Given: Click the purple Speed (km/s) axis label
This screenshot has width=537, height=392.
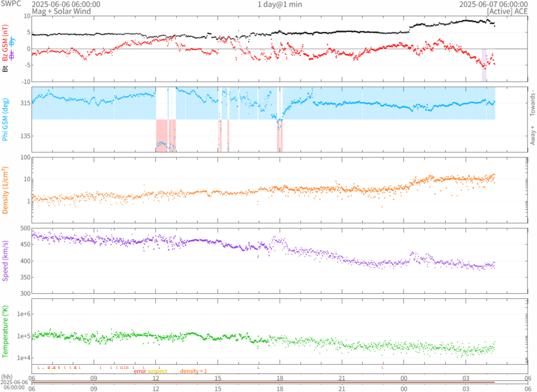Looking at the screenshot, I should 5,260.
